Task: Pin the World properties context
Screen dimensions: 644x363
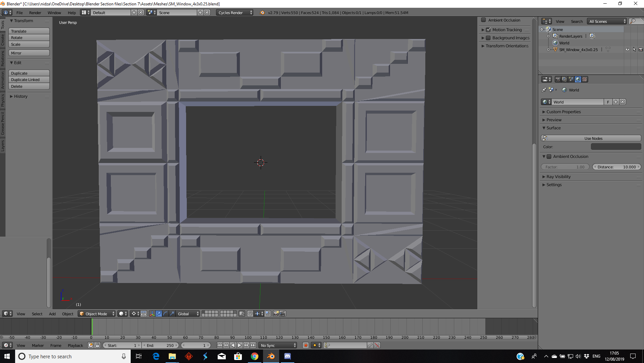Action: tap(544, 90)
